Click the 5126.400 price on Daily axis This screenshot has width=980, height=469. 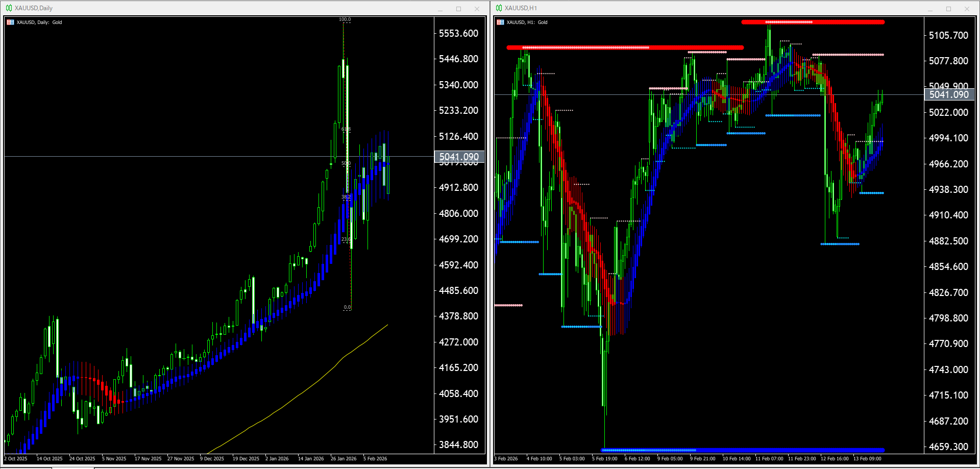pos(458,136)
